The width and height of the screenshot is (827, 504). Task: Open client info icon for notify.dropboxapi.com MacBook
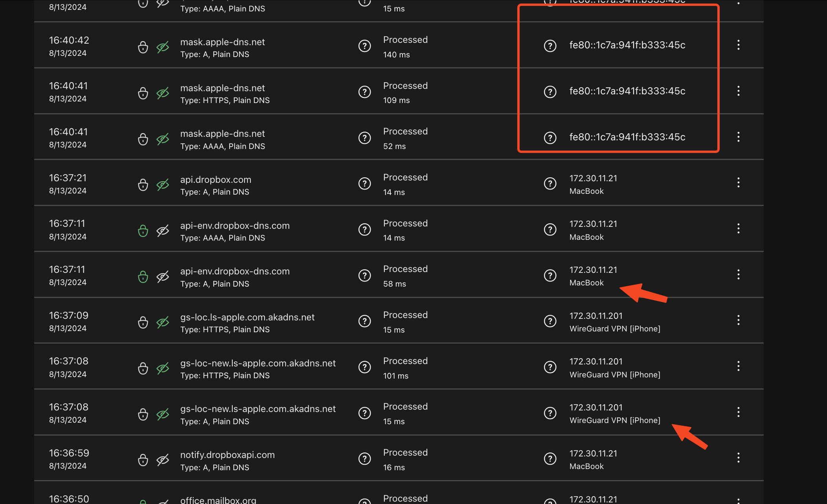(x=550, y=459)
